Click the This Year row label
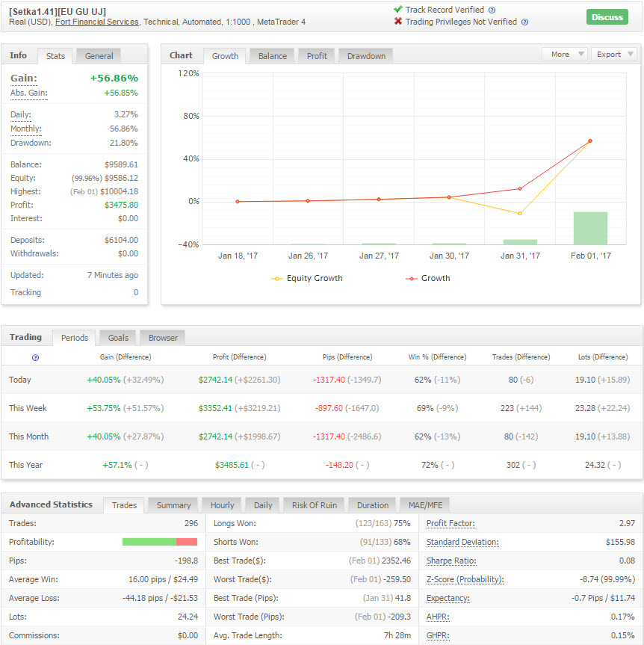This screenshot has width=644, height=645. 25,465
